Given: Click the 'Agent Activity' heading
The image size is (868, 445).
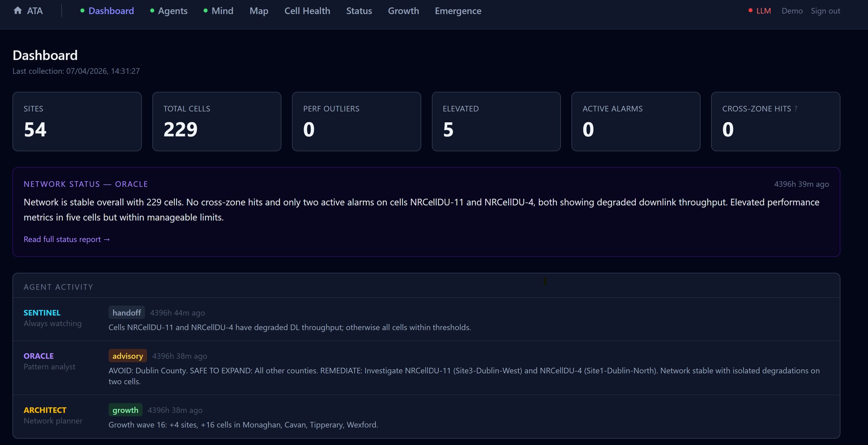Looking at the screenshot, I should click(x=58, y=287).
